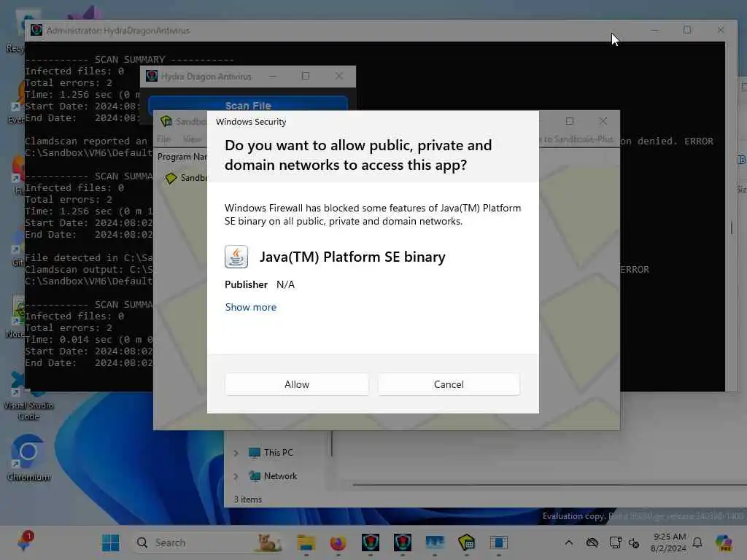The image size is (747, 560).
Task: Open the Sandboxie taskbar icon
Action: (466, 542)
